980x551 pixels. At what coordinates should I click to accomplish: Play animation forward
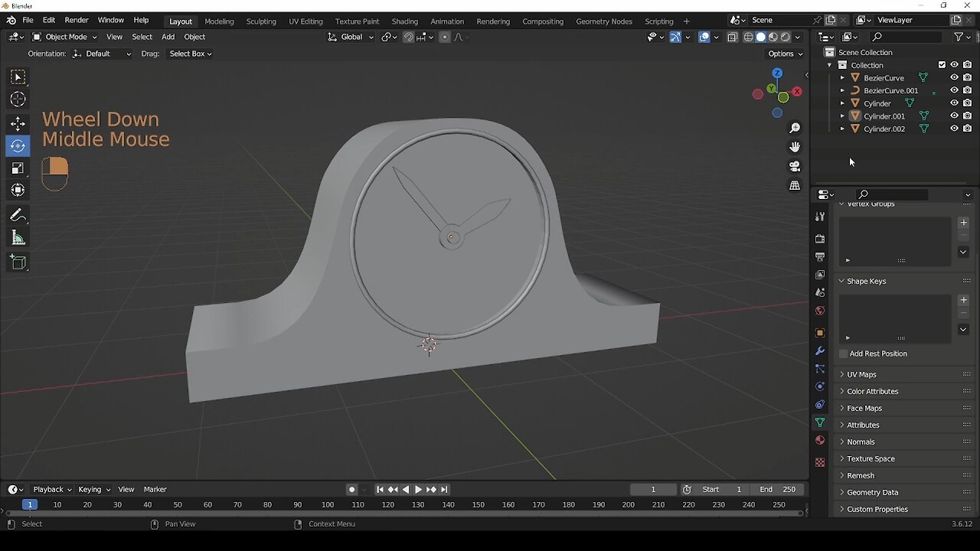coord(418,489)
